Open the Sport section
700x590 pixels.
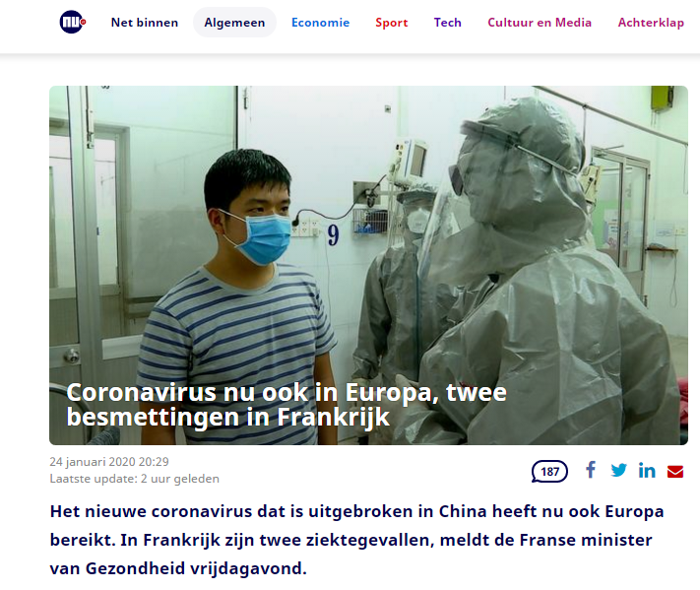(392, 23)
